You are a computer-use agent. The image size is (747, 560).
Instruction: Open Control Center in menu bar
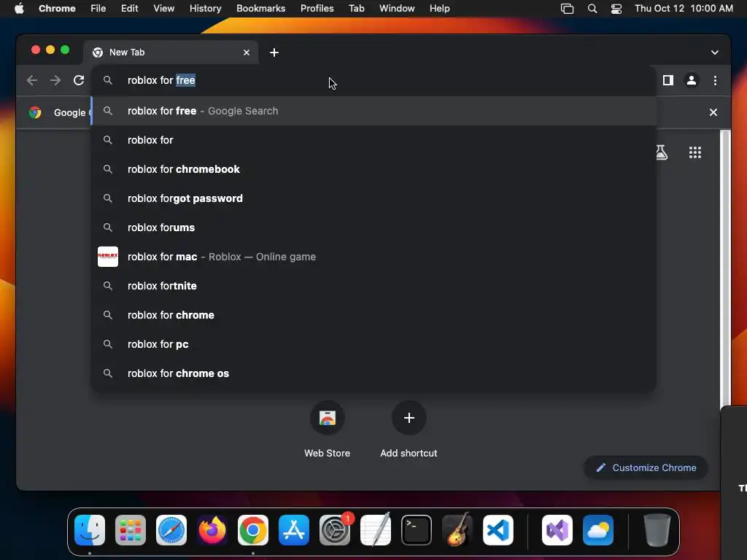tap(616, 9)
